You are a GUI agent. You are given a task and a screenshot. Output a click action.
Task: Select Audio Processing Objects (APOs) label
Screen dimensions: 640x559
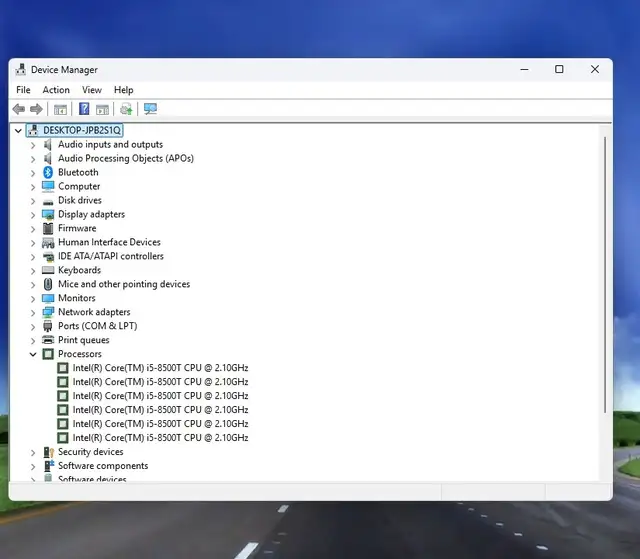(126, 158)
